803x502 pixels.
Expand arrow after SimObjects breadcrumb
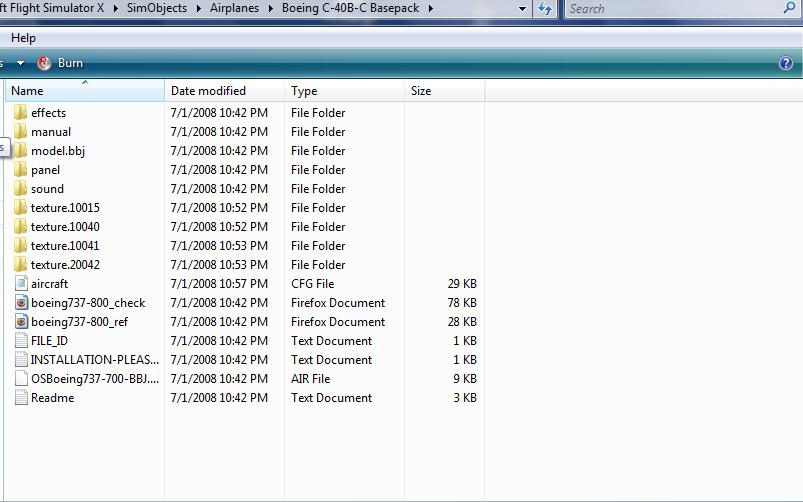pos(199,8)
